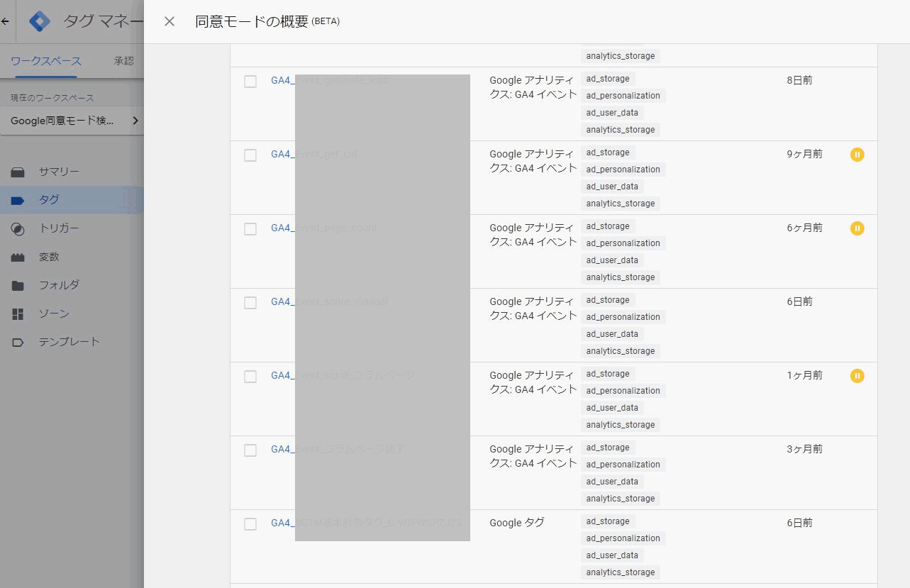Click the 9ヶ月前 last-edited value
The height and width of the screenshot is (588, 910).
(x=804, y=154)
